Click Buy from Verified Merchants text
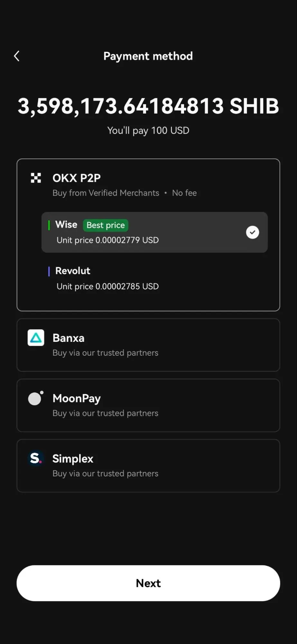 tap(106, 193)
